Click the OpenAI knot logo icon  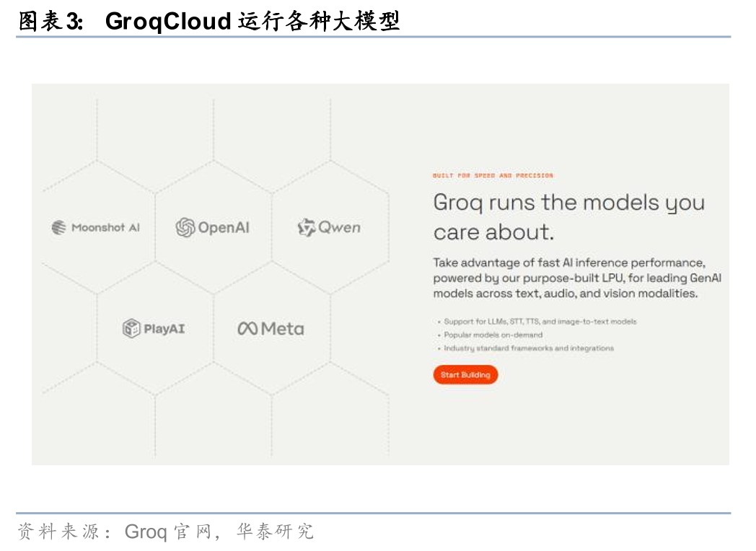tap(185, 228)
